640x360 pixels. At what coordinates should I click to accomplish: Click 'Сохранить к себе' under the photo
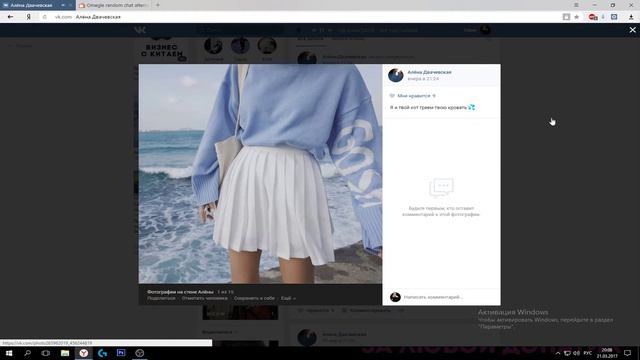click(254, 298)
